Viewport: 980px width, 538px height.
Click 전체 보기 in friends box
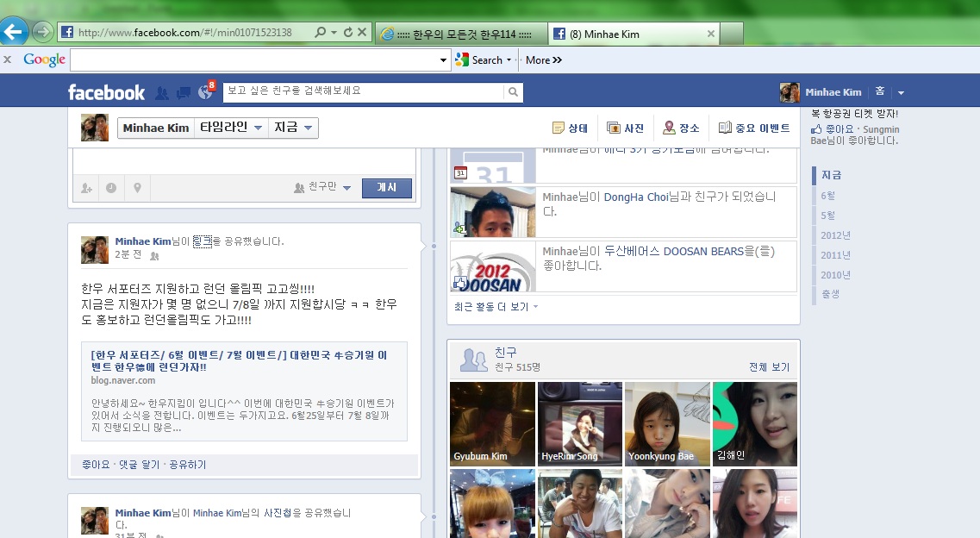770,366
